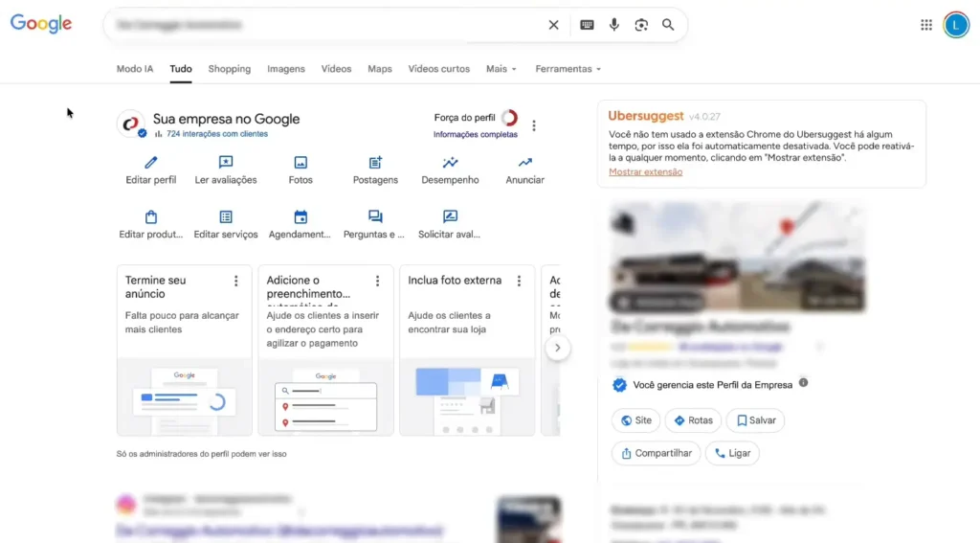
Task: Expand the Ferramentas dropdown
Action: (568, 69)
